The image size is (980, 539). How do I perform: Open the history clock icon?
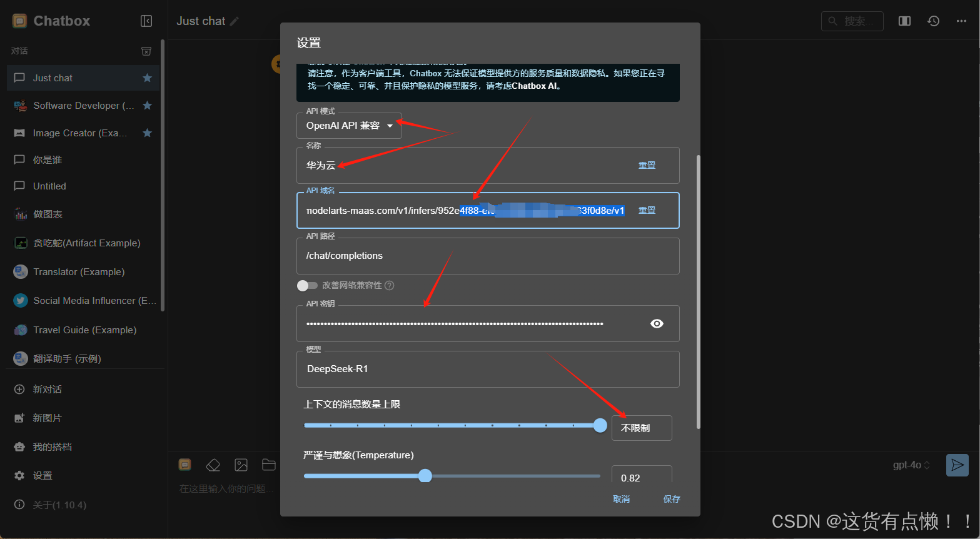pyautogui.click(x=933, y=21)
